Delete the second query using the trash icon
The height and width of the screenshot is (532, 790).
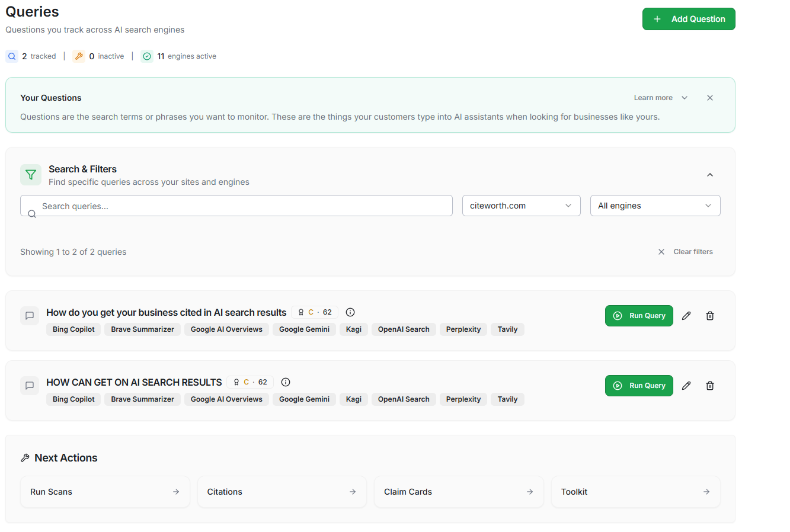click(x=709, y=386)
